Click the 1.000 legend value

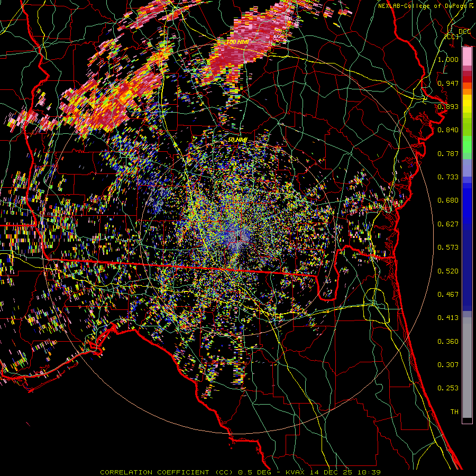[448, 59]
